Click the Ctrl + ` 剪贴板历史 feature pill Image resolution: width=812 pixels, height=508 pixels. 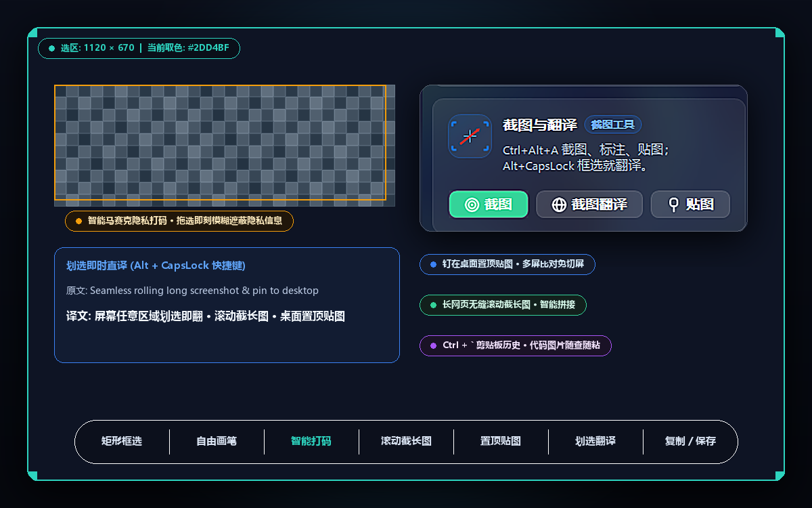516,345
